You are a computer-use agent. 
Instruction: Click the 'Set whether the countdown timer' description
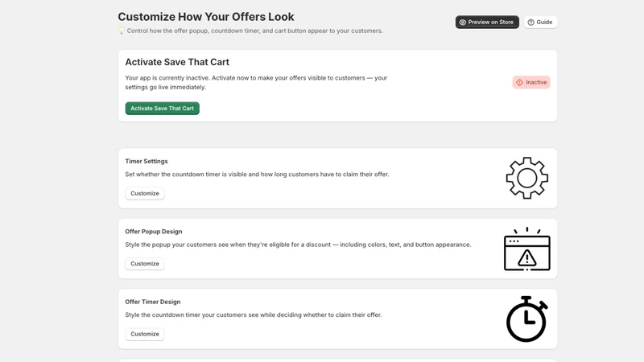pos(257,175)
